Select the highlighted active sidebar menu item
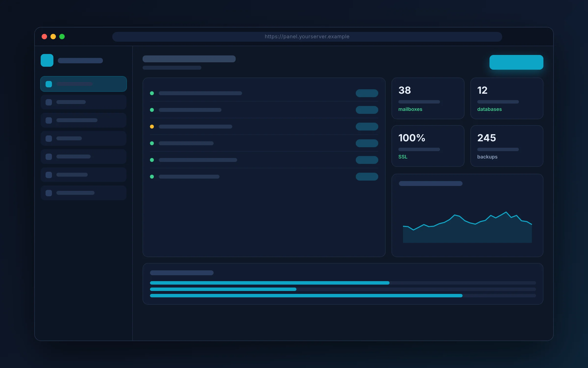Screen dimensions: 588x368 pyautogui.click(x=84, y=84)
